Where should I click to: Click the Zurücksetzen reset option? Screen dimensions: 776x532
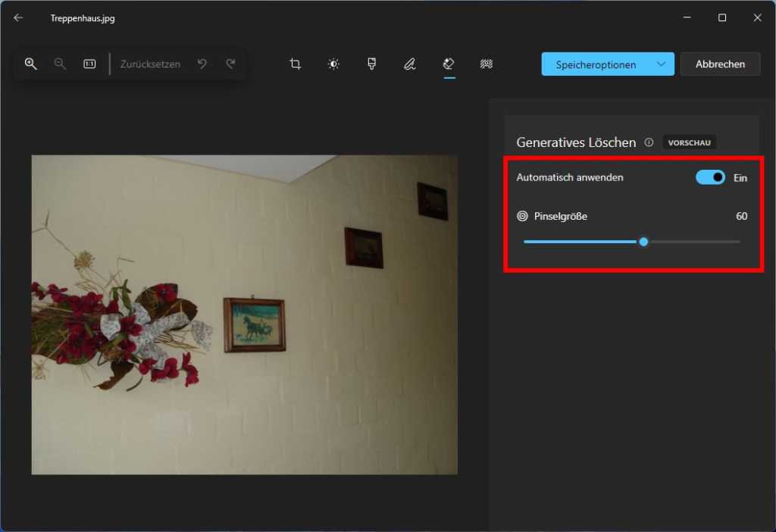tap(150, 64)
